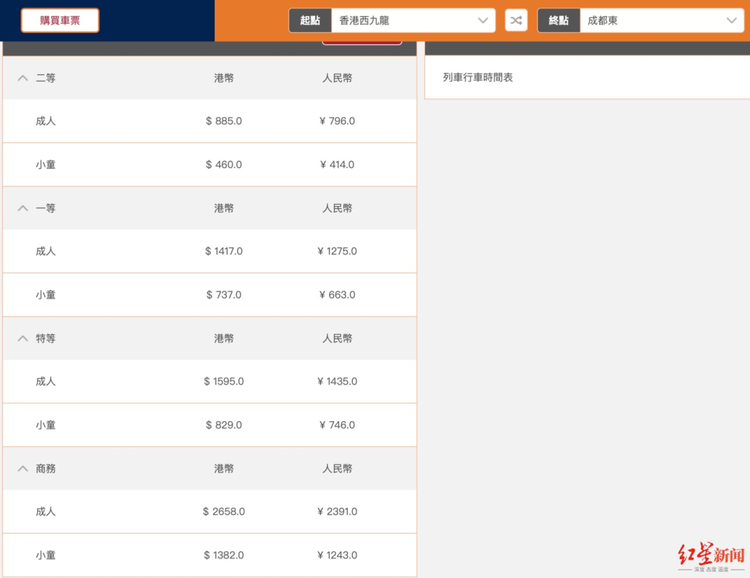Click 港幣 header in 二等 section
The height and width of the screenshot is (578, 750).
(224, 78)
